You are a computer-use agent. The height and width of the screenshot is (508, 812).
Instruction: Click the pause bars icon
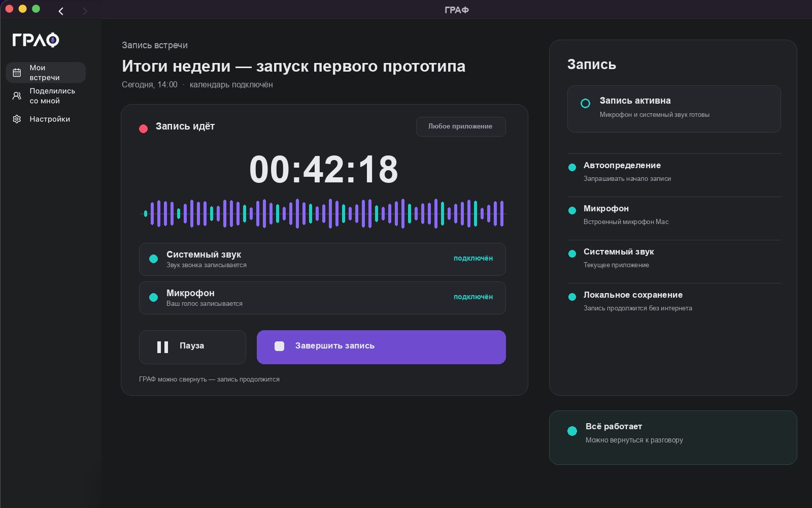pos(162,347)
